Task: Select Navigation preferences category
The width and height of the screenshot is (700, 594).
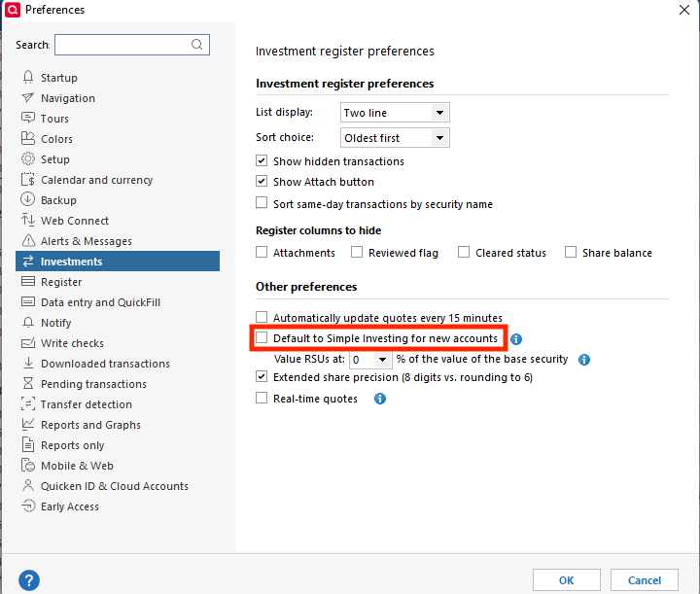Action: coord(118,98)
